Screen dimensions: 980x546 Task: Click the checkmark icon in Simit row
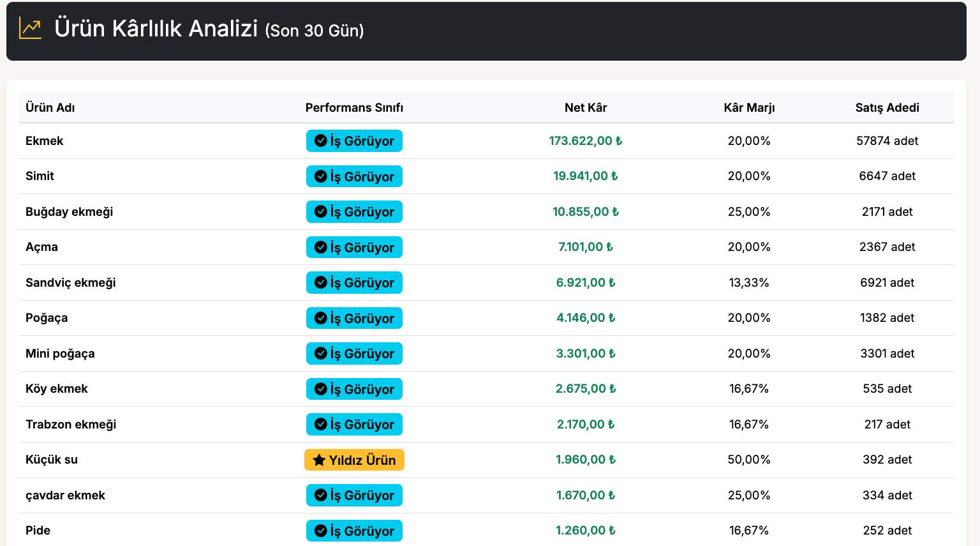[321, 176]
